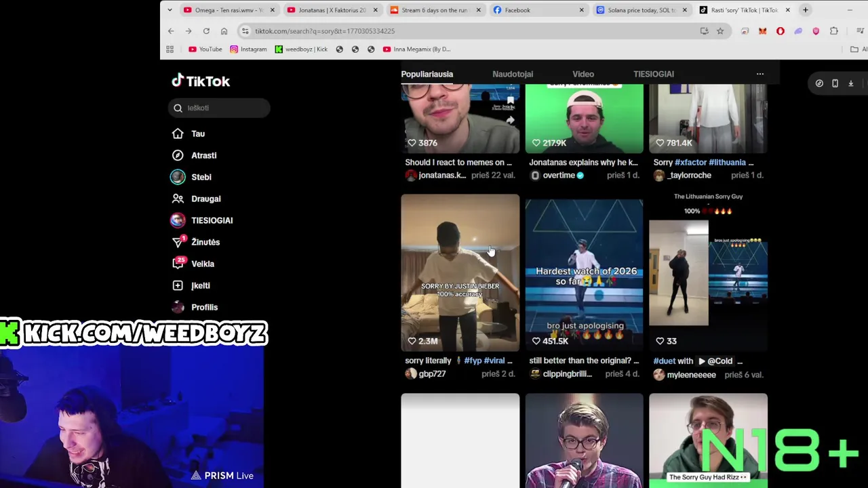
Task: Open the video with 217.9K likes
Action: point(584,119)
